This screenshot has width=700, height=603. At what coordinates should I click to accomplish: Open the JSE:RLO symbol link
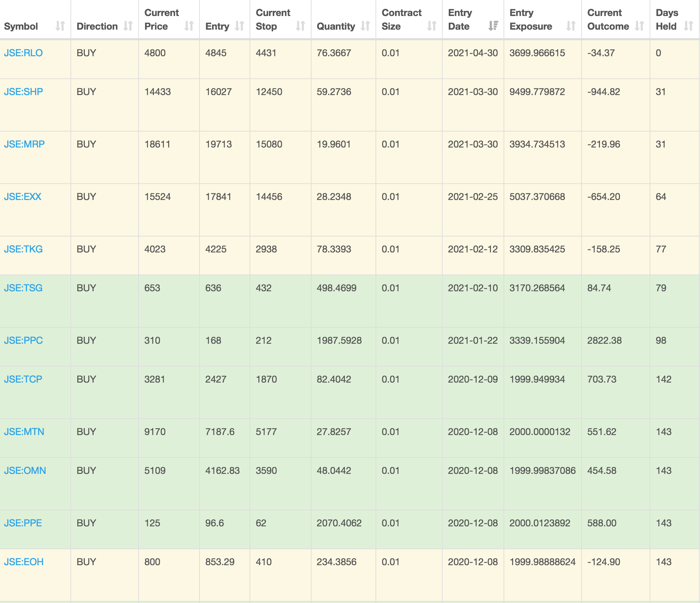coord(23,53)
